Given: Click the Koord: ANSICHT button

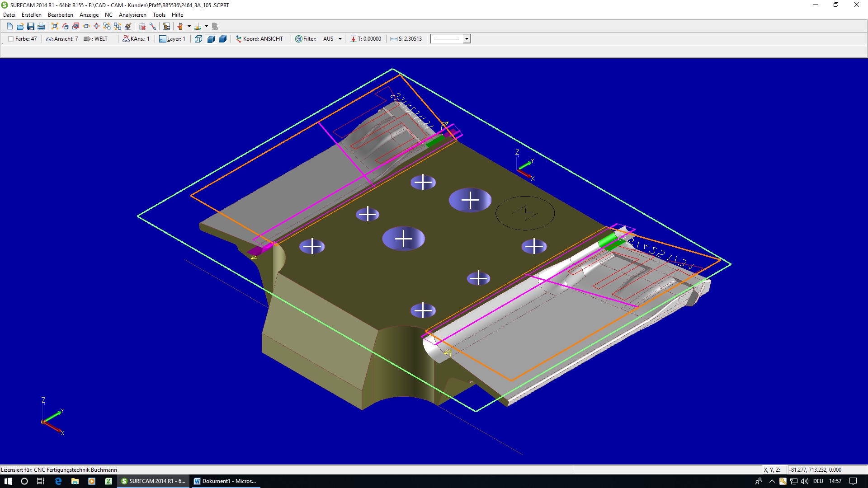Looking at the screenshot, I should [x=259, y=39].
